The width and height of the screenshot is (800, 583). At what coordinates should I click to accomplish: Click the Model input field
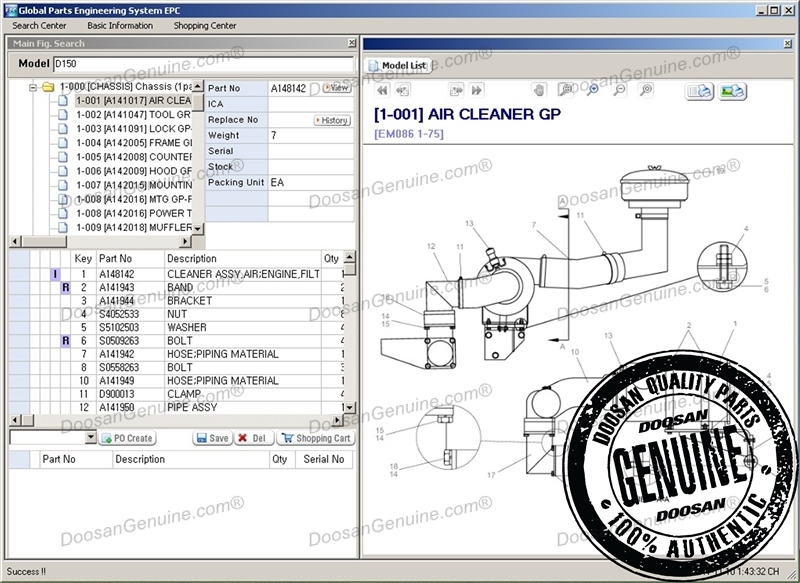point(200,63)
